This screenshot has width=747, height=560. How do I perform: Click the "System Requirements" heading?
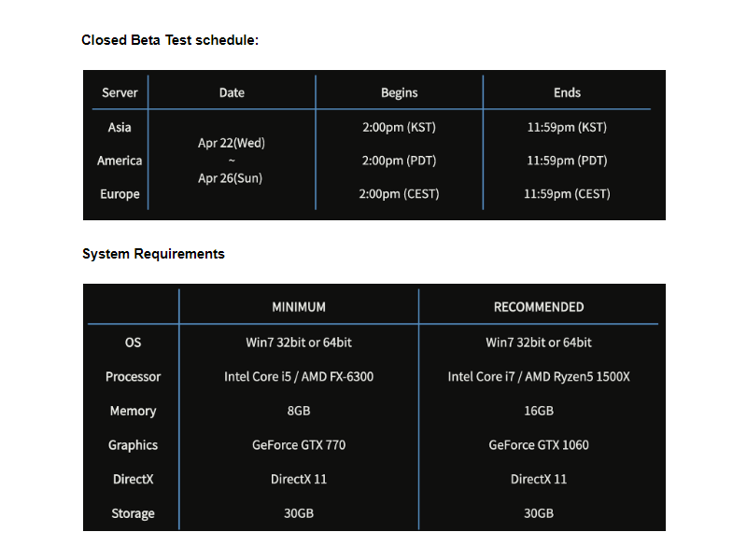tap(153, 254)
